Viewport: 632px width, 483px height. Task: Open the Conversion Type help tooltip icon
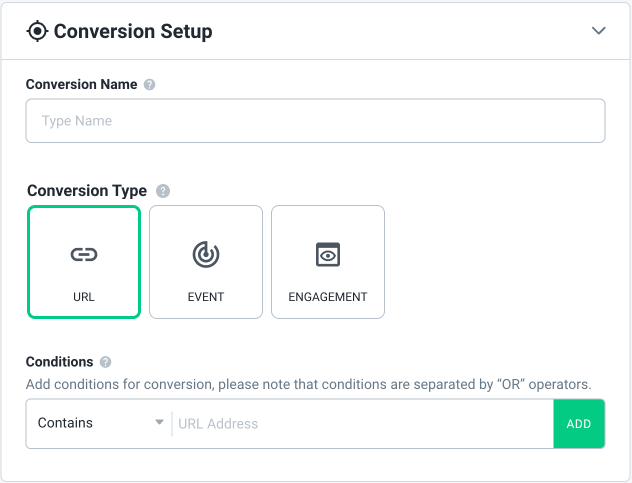pyautogui.click(x=163, y=191)
